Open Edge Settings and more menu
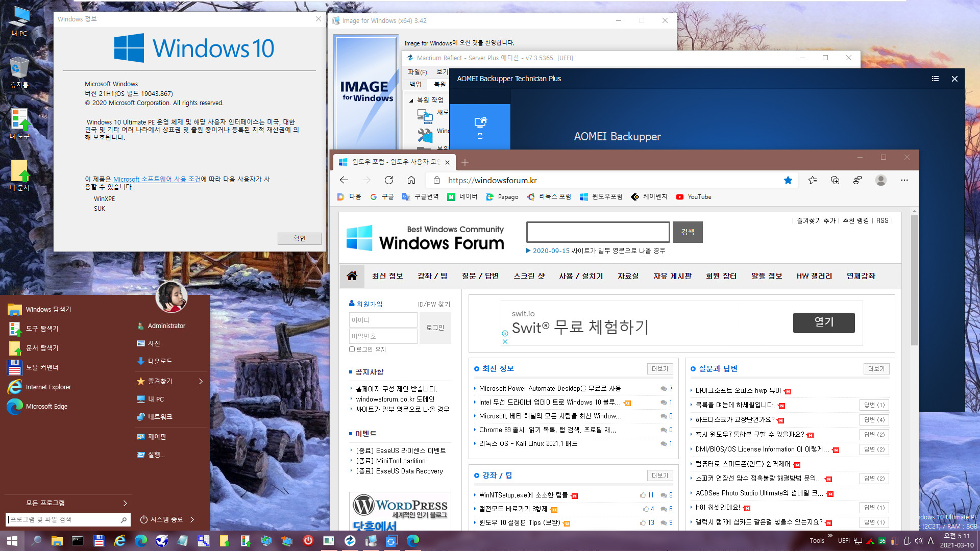The image size is (980, 551). pyautogui.click(x=904, y=180)
